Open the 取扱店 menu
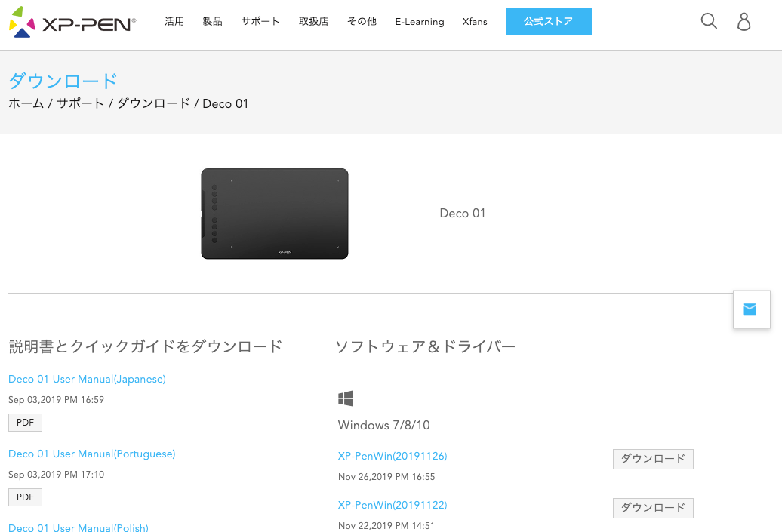This screenshot has height=532, width=782. pyautogui.click(x=314, y=21)
